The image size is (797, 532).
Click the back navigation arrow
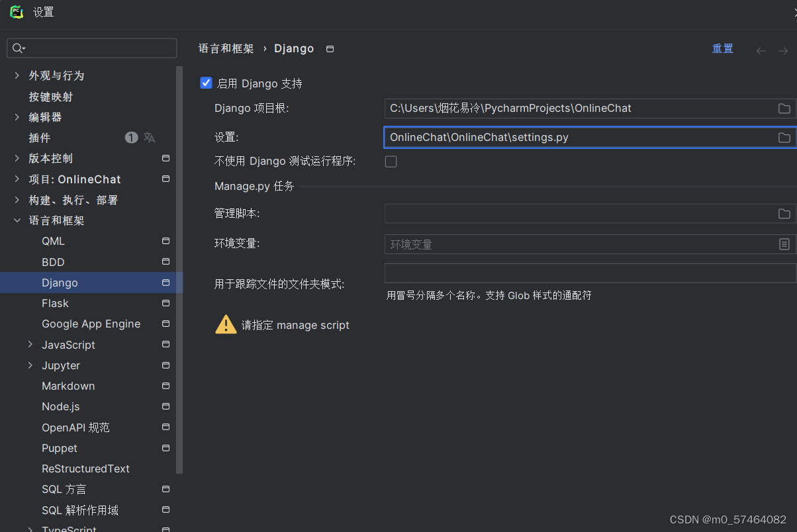point(761,50)
